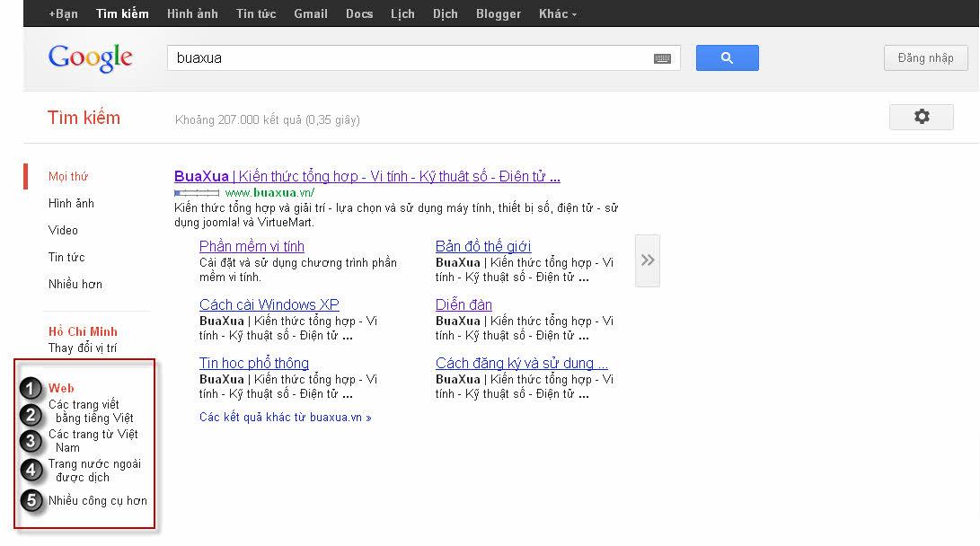Click the blue magnifier search button

coord(727,58)
